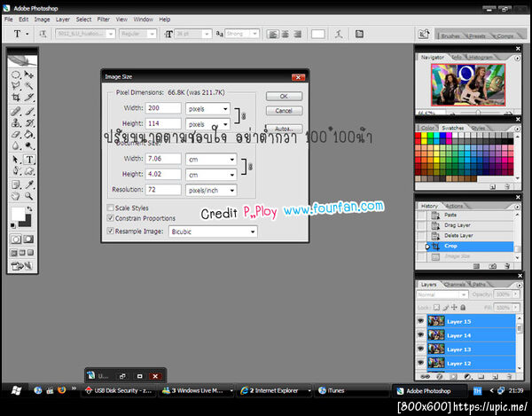
Task: Open layer blend mode Normal dropdown
Action: coord(442,294)
